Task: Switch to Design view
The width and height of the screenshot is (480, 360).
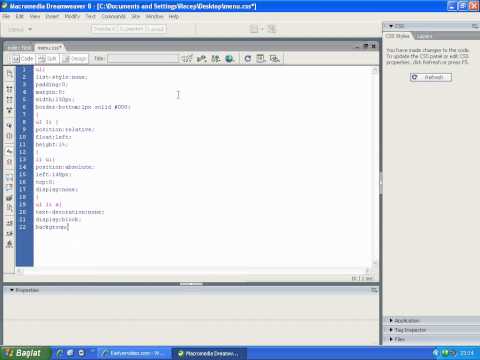Action: pyautogui.click(x=74, y=59)
